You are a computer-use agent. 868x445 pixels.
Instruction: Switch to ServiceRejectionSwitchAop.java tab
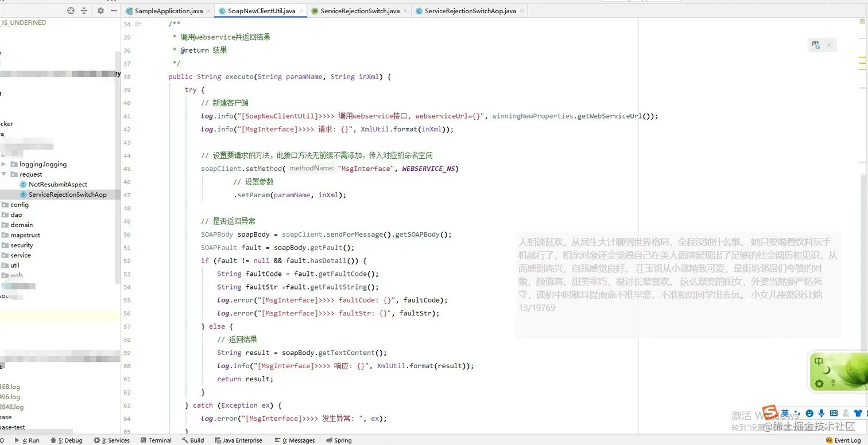(x=470, y=11)
